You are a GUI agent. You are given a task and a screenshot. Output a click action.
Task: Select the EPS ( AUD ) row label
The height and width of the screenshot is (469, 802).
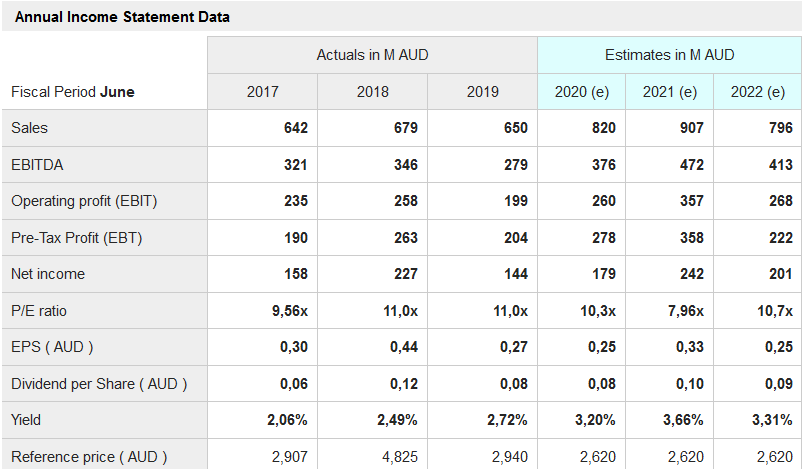pos(52,347)
